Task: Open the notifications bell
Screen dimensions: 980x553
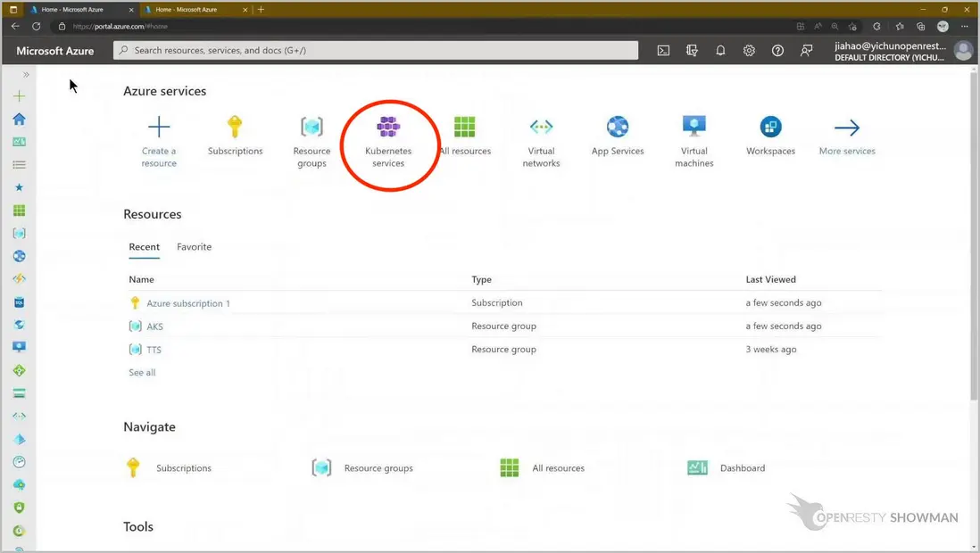Action: 720,51
